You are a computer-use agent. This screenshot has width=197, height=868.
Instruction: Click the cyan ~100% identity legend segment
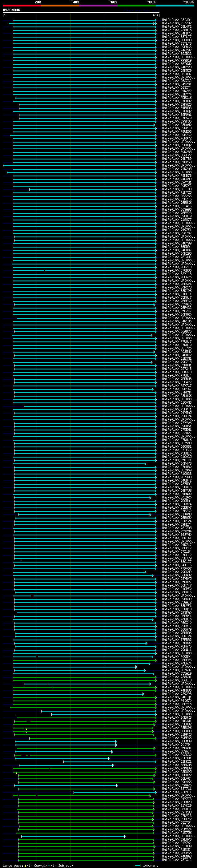tap(175, 6)
